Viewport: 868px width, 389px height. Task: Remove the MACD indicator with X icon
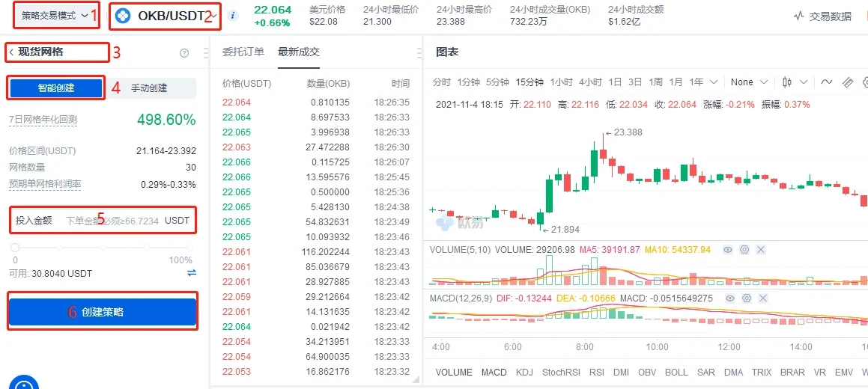764,298
